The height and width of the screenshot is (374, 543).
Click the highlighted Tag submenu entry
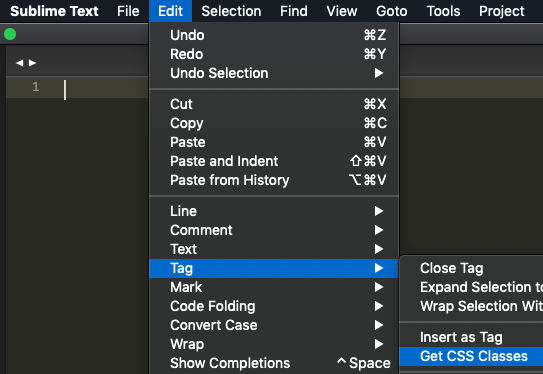tap(274, 268)
